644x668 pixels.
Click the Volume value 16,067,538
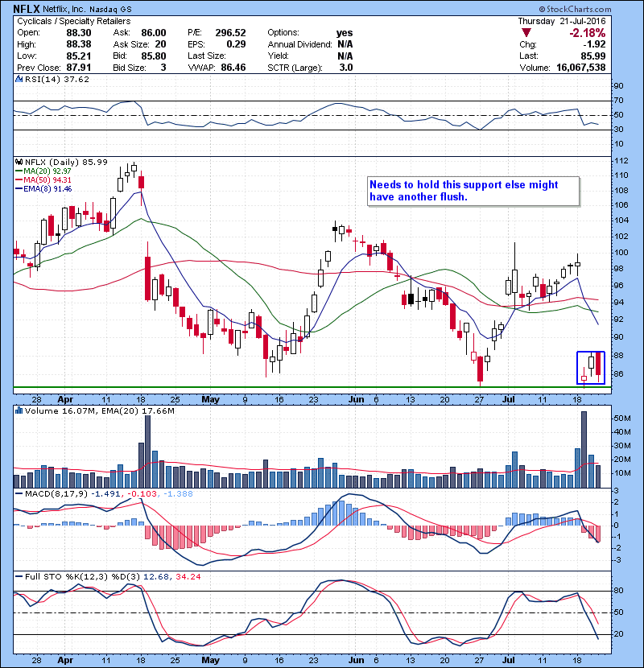(x=581, y=68)
